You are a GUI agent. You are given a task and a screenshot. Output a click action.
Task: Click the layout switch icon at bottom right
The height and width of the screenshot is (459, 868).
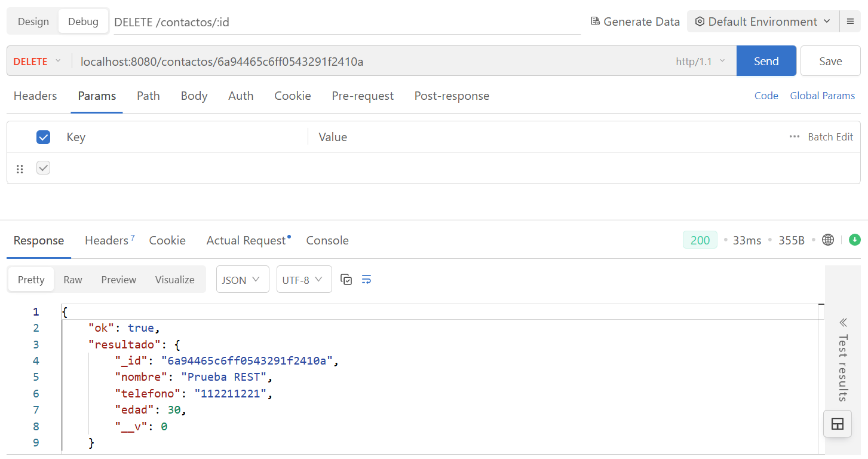838,424
